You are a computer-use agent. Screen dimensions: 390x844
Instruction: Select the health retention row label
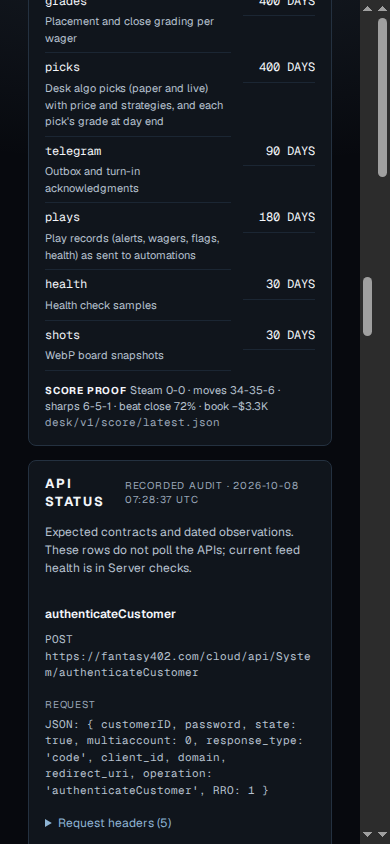pyautogui.click(x=66, y=284)
